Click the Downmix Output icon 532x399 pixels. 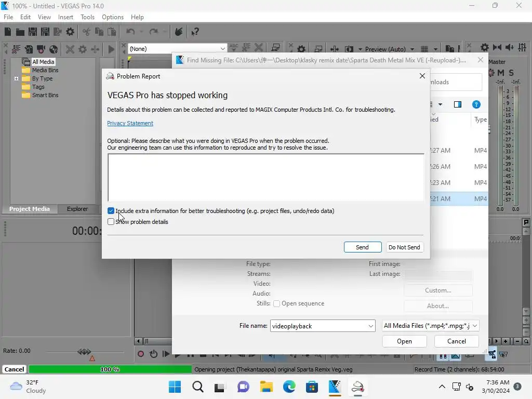click(497, 47)
